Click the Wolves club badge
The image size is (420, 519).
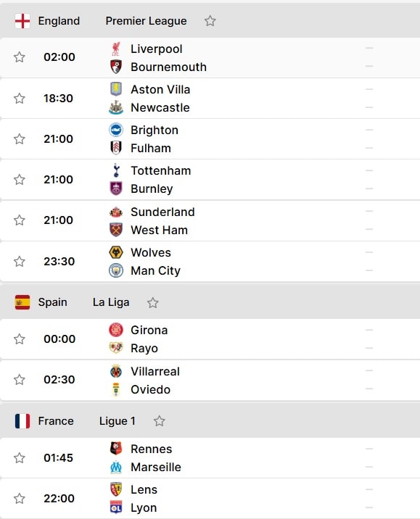click(116, 252)
